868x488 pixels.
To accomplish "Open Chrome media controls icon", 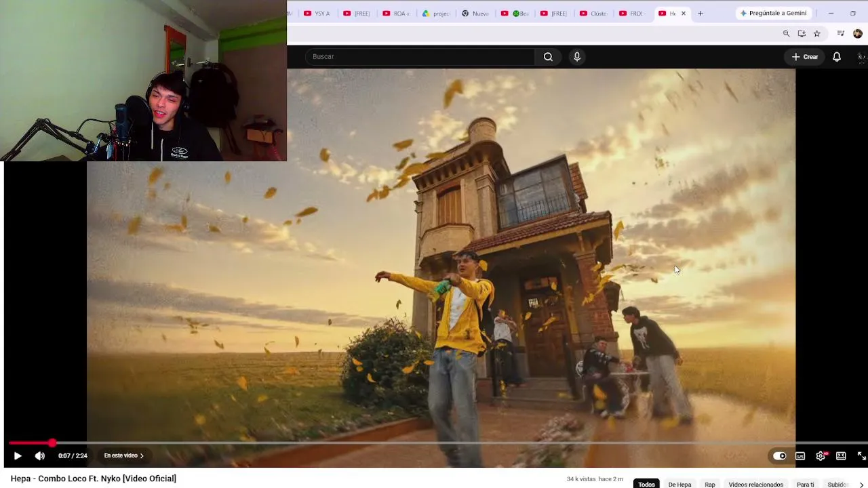I will (x=841, y=34).
